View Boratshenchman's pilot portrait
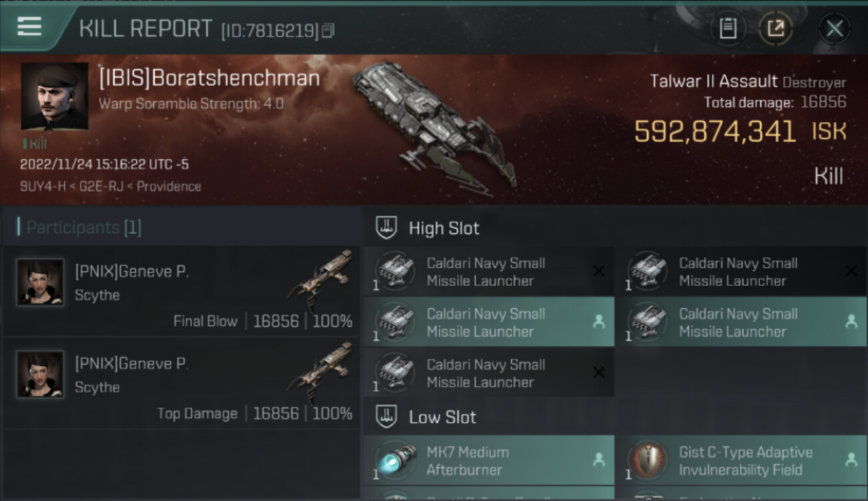This screenshot has width=868, height=501. [54, 96]
